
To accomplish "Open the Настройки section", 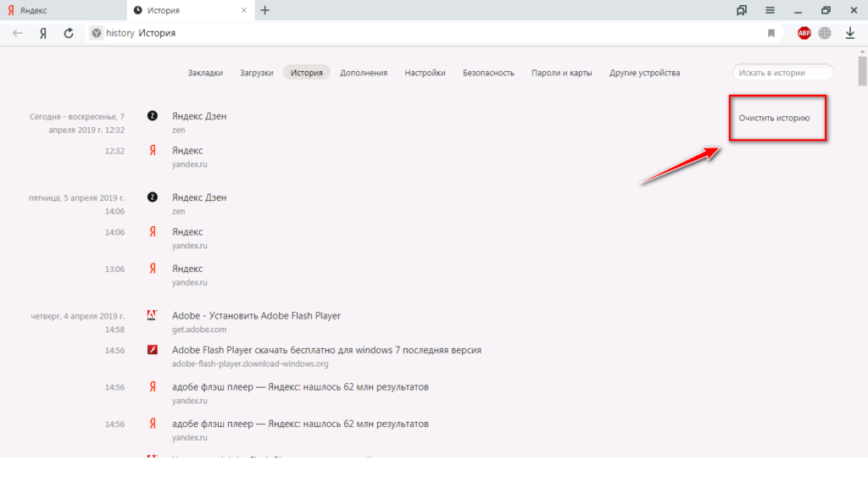I will point(425,73).
